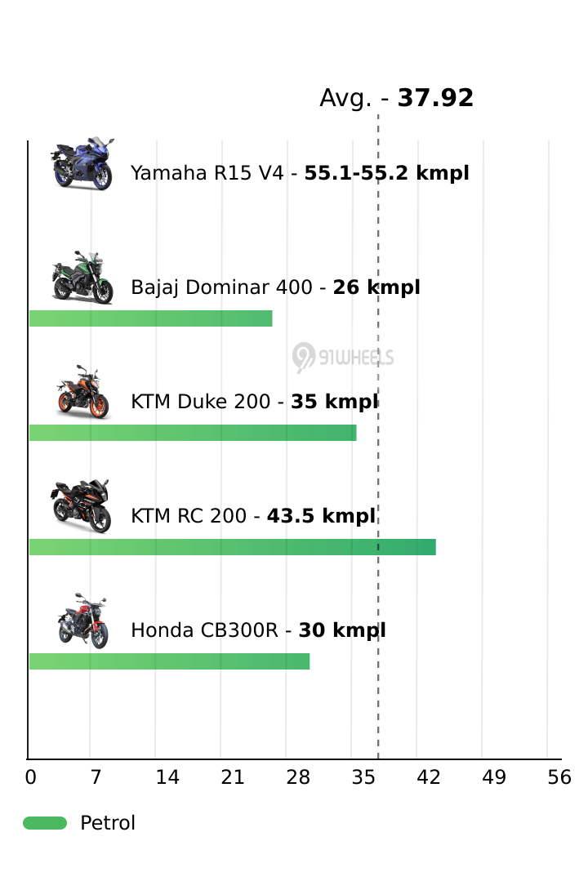The image size is (588, 890).
Task: Select the Honda CB300R mileage bar
Action: [170, 661]
